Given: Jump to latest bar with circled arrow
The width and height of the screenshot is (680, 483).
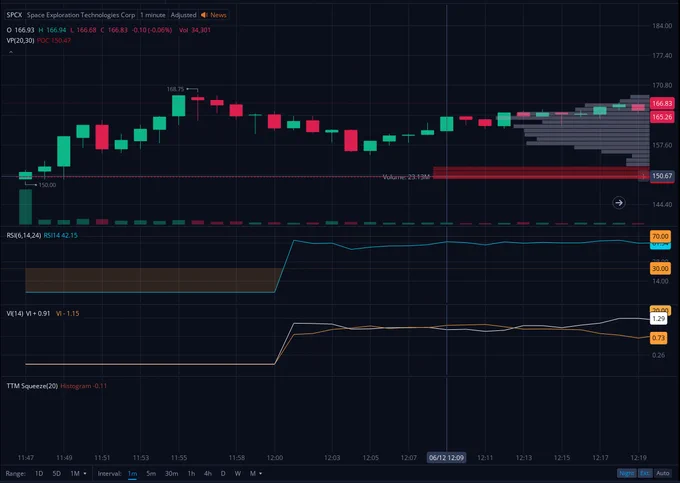Looking at the screenshot, I should tap(619, 202).
